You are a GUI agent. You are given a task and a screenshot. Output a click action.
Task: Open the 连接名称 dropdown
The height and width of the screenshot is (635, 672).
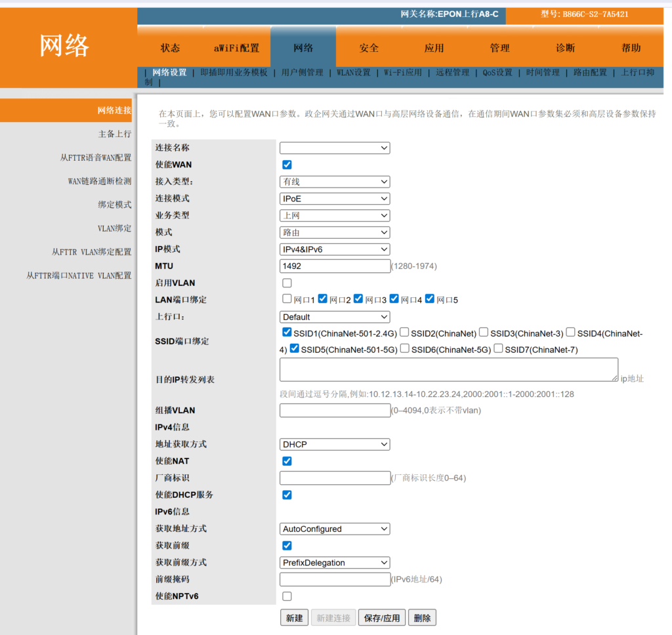click(x=335, y=148)
